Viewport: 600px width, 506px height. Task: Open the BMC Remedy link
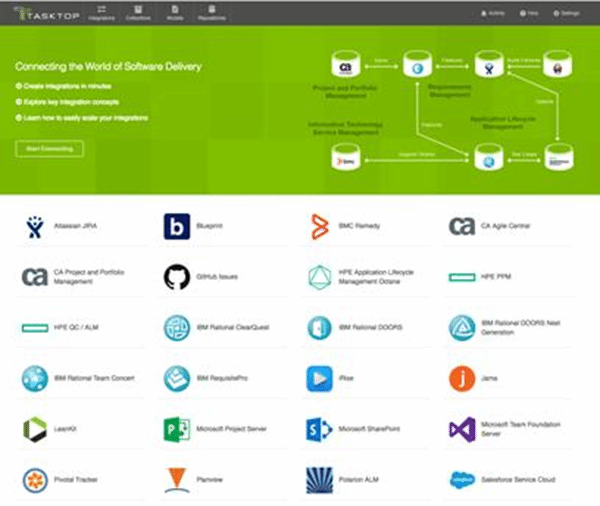tap(359, 226)
